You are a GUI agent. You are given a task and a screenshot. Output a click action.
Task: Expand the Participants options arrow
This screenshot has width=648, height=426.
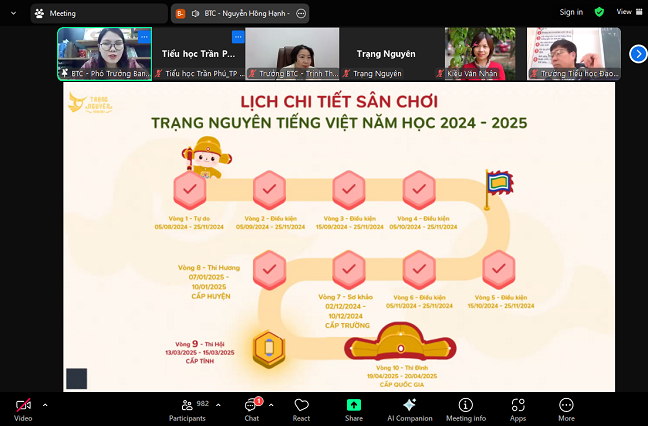218,405
